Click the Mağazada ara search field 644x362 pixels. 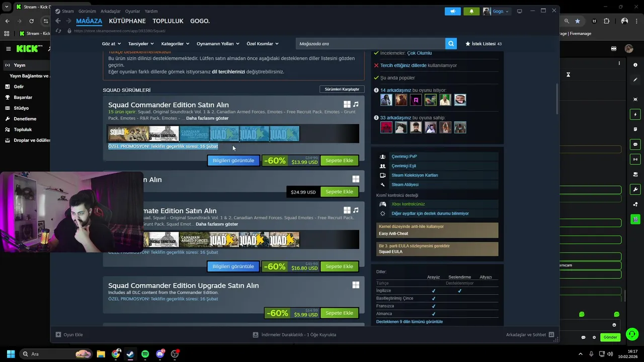pyautogui.click(x=371, y=44)
